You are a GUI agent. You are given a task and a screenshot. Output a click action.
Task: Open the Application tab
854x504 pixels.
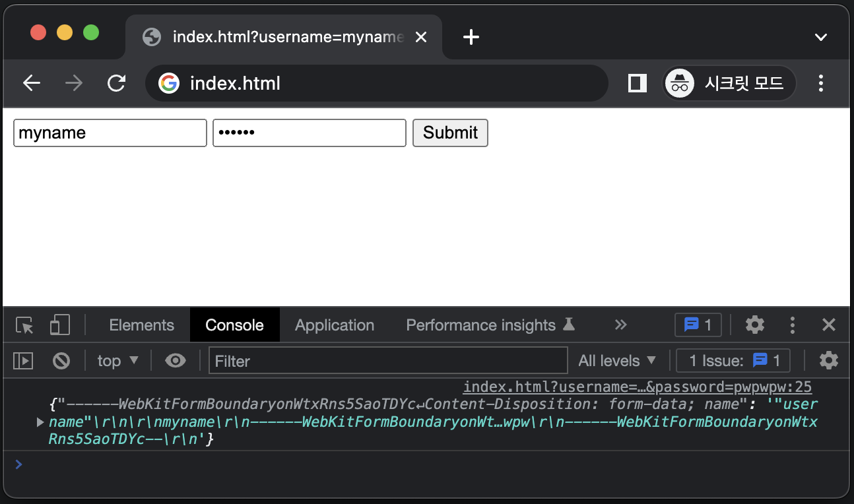(x=335, y=325)
